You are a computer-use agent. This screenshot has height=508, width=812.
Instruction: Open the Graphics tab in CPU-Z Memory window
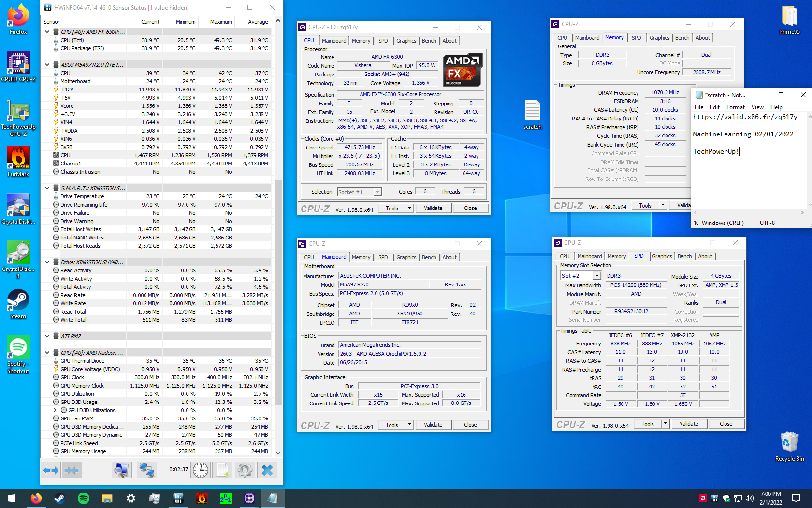pyautogui.click(x=659, y=38)
